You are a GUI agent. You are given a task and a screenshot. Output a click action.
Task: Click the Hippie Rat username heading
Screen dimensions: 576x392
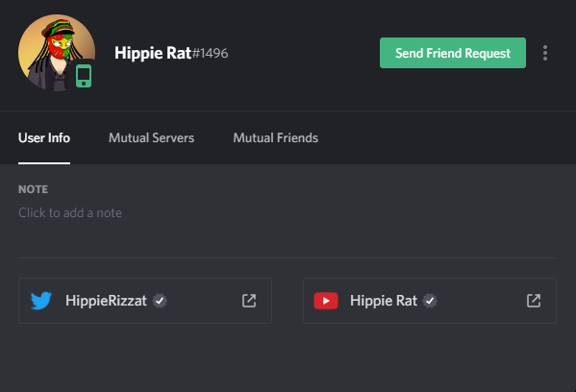153,53
